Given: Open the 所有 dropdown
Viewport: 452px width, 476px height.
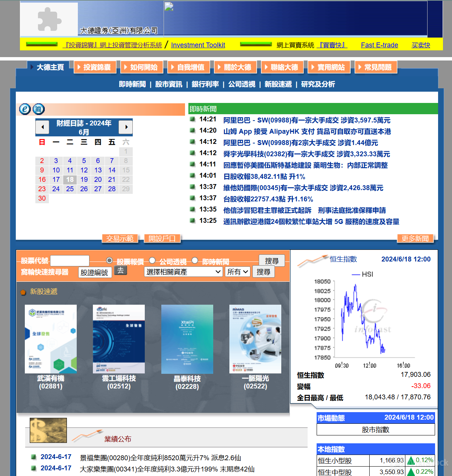Looking at the screenshot, I should pos(238,272).
